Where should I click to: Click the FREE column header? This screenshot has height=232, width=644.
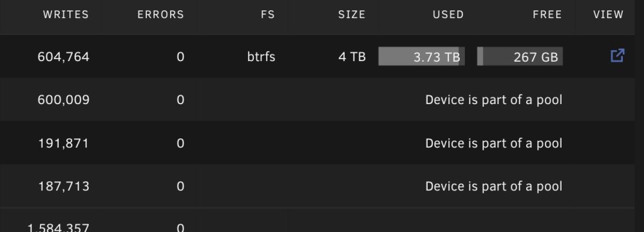pyautogui.click(x=547, y=15)
